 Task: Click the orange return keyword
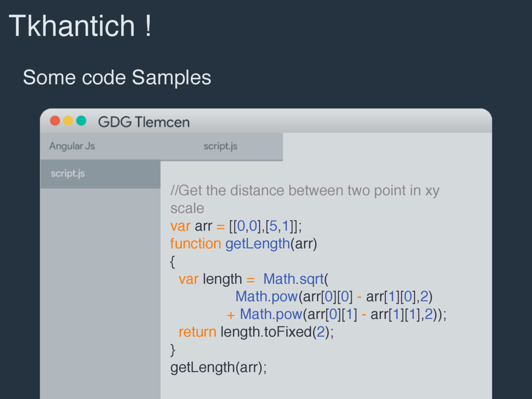(x=197, y=332)
